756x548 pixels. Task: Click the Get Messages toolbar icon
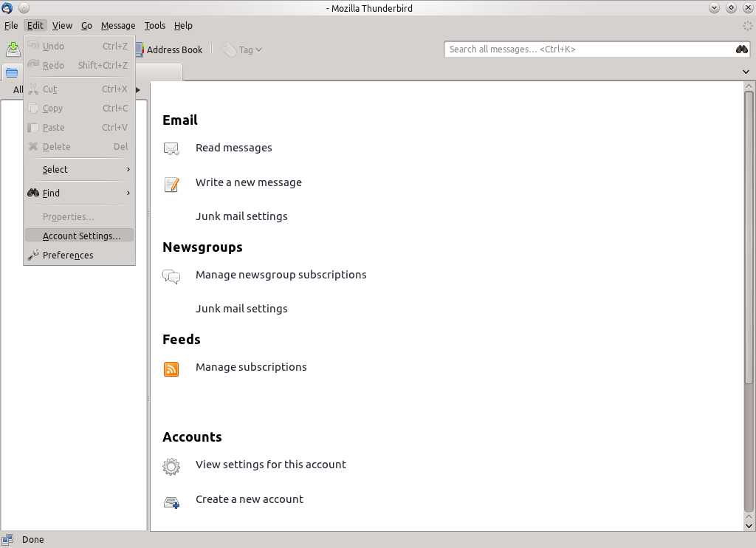pyautogui.click(x=13, y=49)
